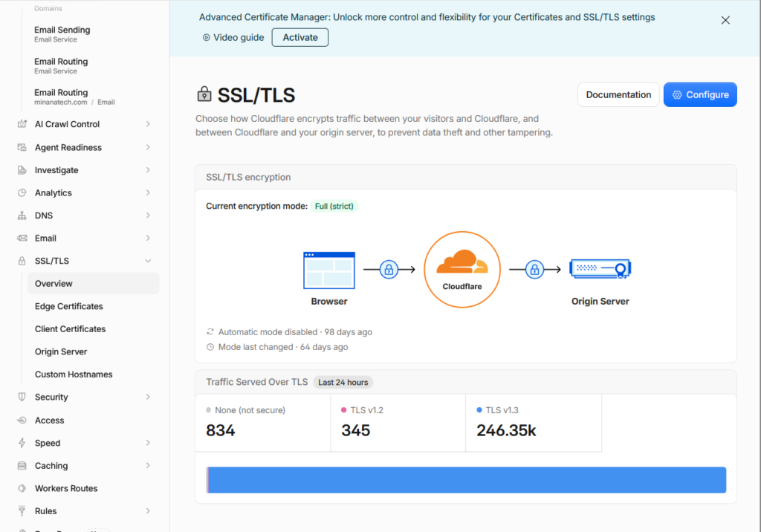Click the Full (strict) mode badge

[334, 206]
